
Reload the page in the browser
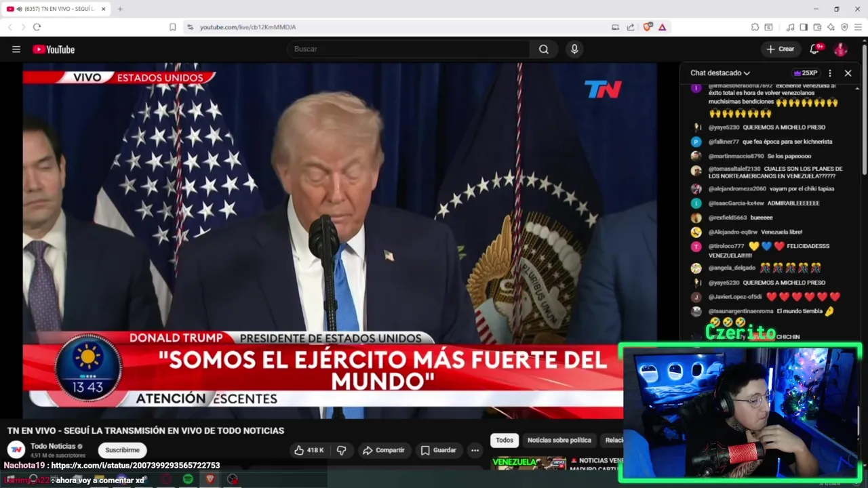click(37, 27)
